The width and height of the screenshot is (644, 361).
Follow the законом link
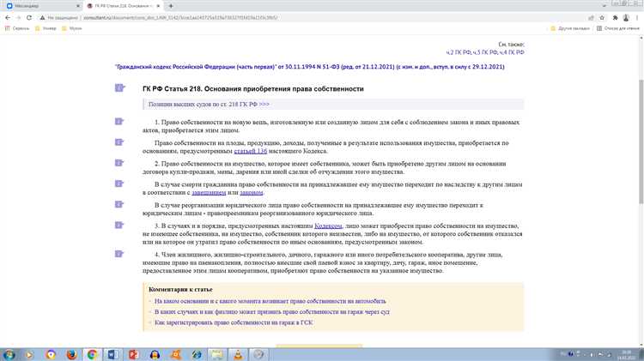(x=252, y=192)
